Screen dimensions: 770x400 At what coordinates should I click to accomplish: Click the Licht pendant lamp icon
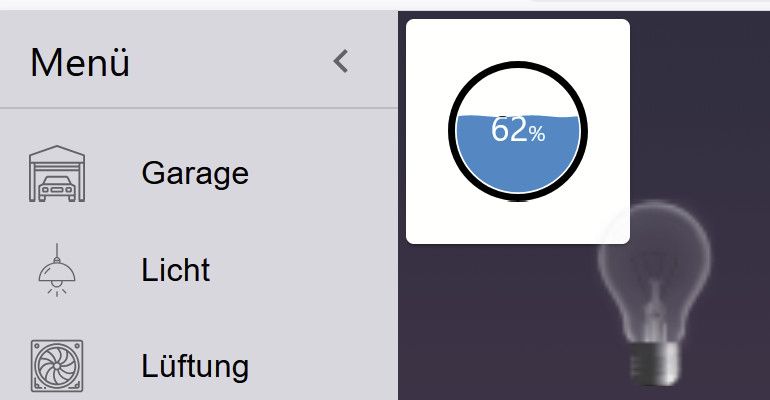pos(57,270)
